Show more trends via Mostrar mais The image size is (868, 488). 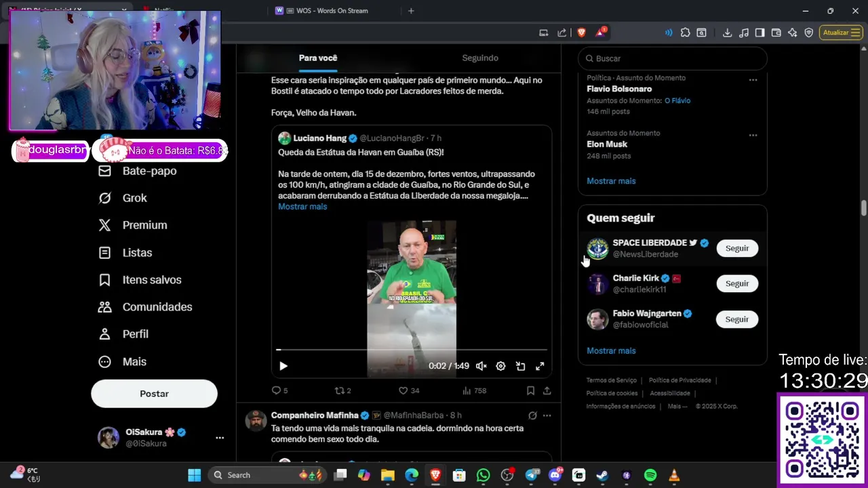pos(611,181)
